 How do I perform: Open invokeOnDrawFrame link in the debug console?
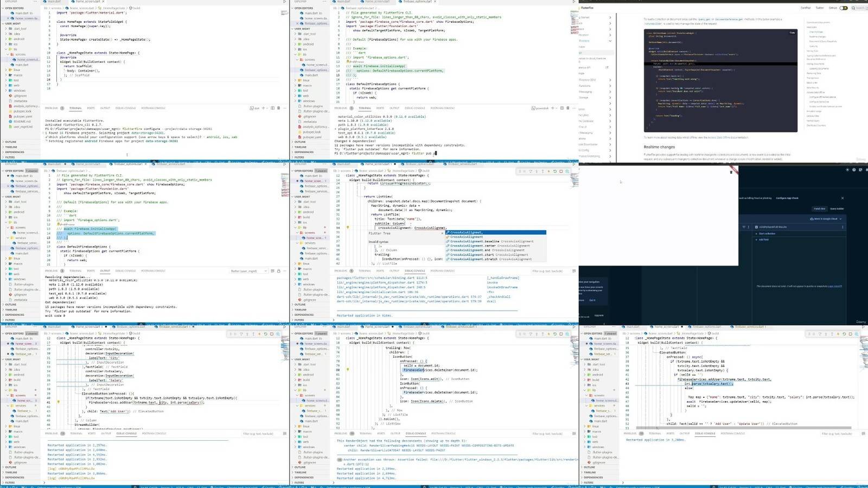[502, 287]
